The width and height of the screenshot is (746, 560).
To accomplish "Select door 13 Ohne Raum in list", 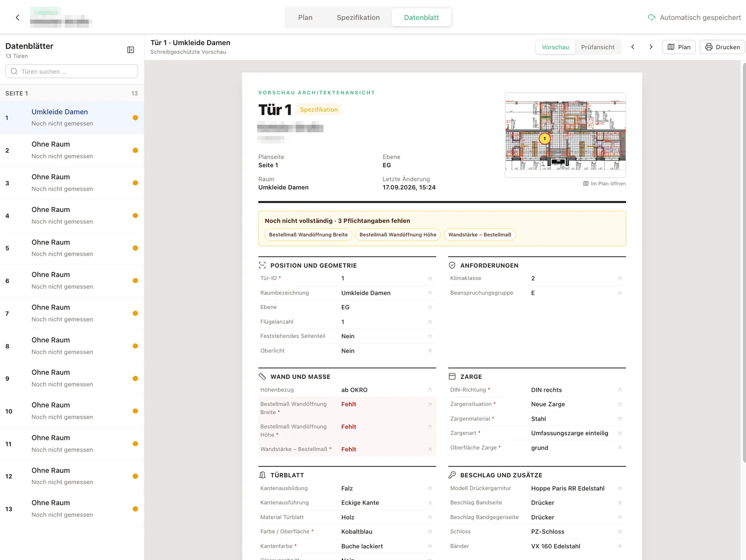I will [x=72, y=509].
